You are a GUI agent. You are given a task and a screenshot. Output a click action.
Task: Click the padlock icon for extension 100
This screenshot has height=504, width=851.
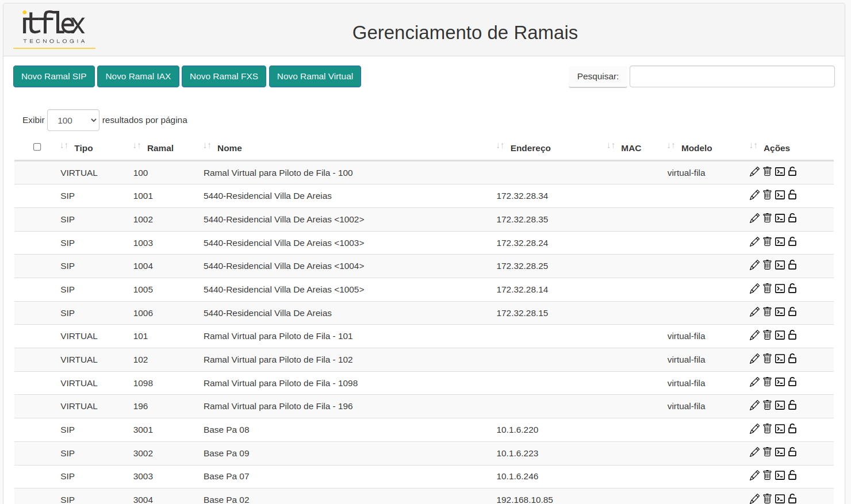point(792,171)
